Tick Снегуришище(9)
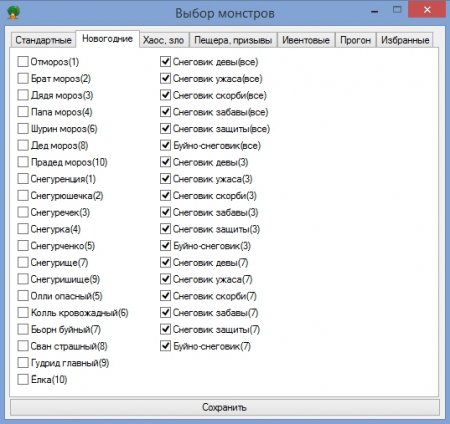Image resolution: width=450 pixels, height=424 pixels. tap(23, 279)
